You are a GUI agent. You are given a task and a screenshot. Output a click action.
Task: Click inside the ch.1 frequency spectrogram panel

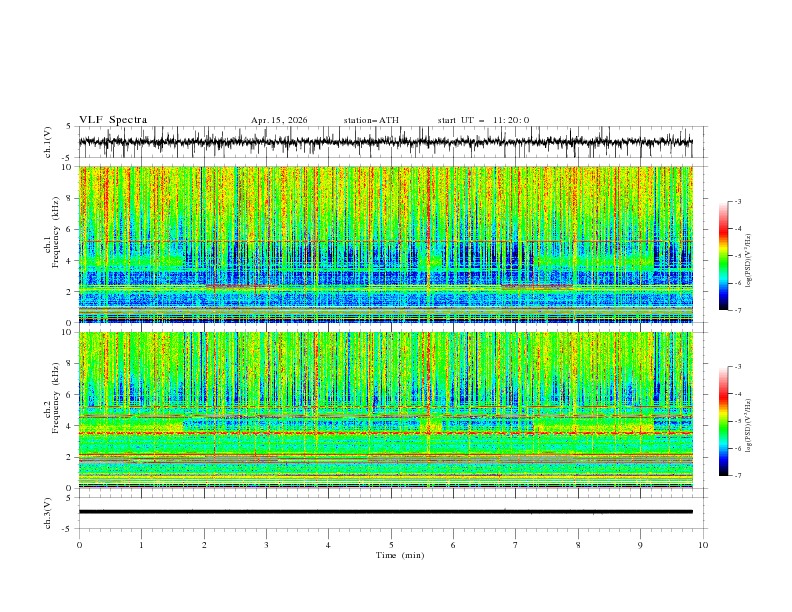pyautogui.click(x=386, y=244)
